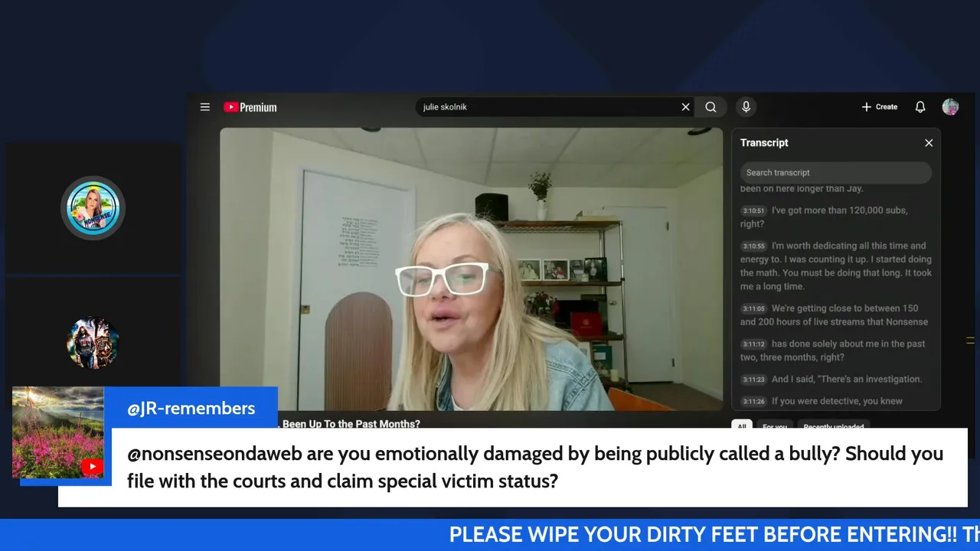Close the Transcript panel
The image size is (980, 551).
pos(929,143)
